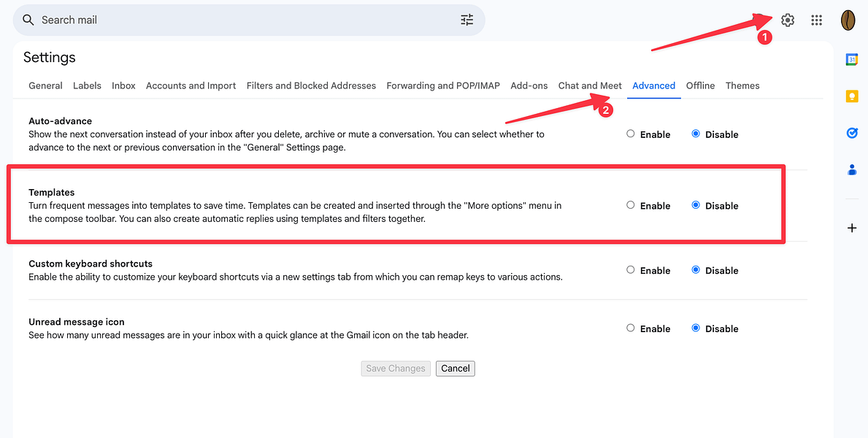Enable custom keyboard shortcuts
Screen dimensions: 868x438
coord(629,269)
